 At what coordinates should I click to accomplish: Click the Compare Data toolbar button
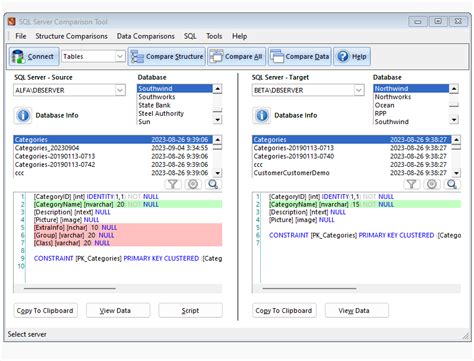pyautogui.click(x=300, y=56)
